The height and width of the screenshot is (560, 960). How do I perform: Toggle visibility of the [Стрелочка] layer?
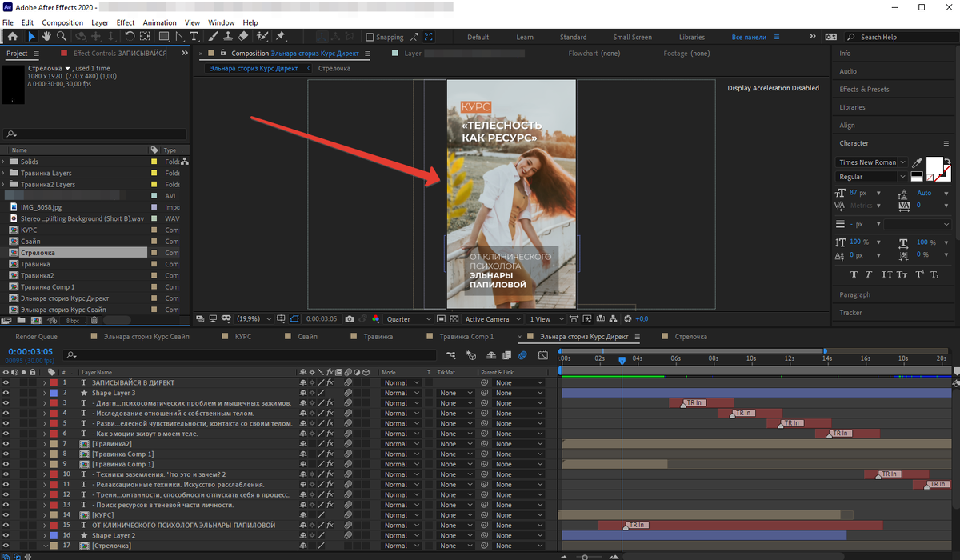pos(6,546)
